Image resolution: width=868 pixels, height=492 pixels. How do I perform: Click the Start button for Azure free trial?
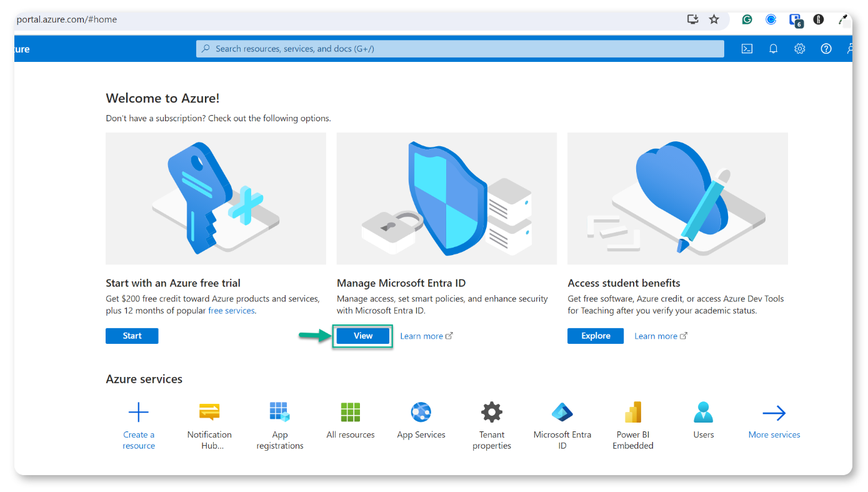click(x=132, y=336)
